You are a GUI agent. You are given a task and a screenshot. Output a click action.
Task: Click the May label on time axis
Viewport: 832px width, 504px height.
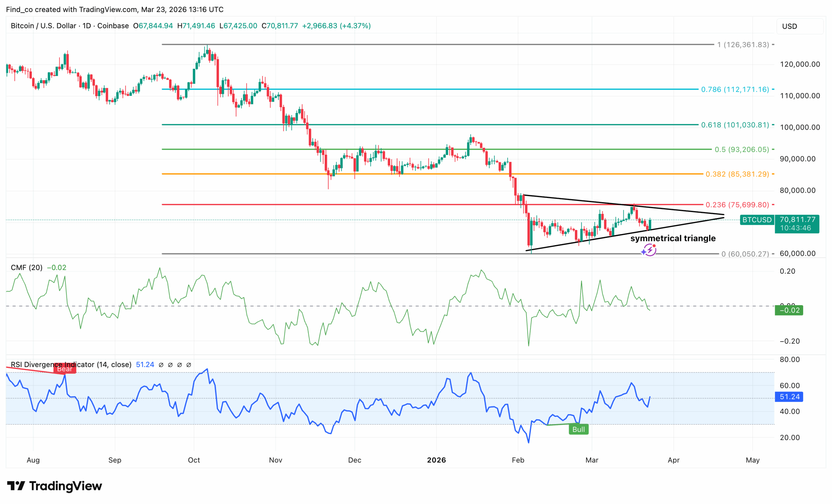click(753, 460)
